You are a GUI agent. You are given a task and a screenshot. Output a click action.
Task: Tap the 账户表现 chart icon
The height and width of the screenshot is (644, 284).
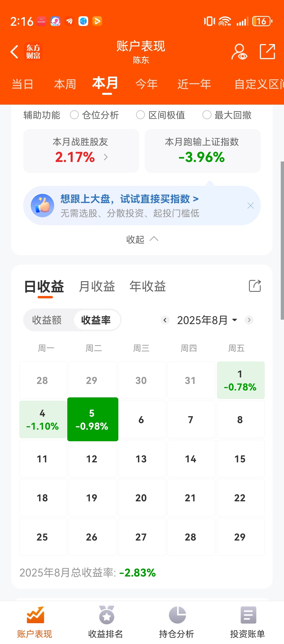coord(35,615)
